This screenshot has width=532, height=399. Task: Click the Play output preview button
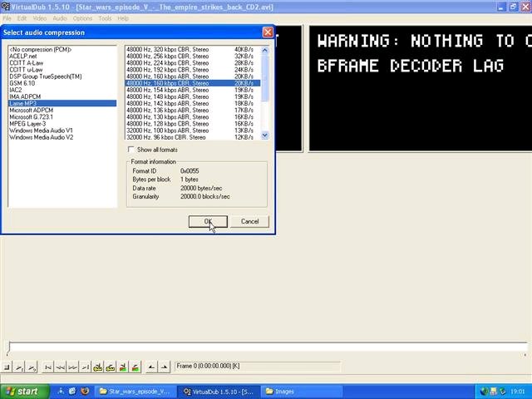click(32, 367)
